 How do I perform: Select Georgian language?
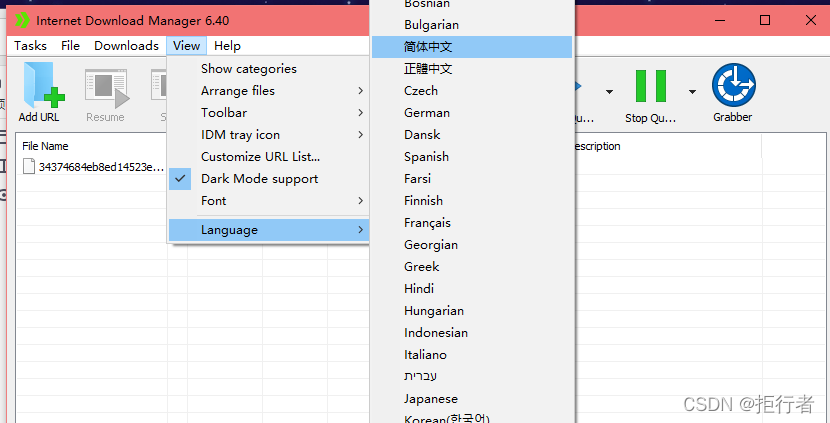pyautogui.click(x=472, y=245)
